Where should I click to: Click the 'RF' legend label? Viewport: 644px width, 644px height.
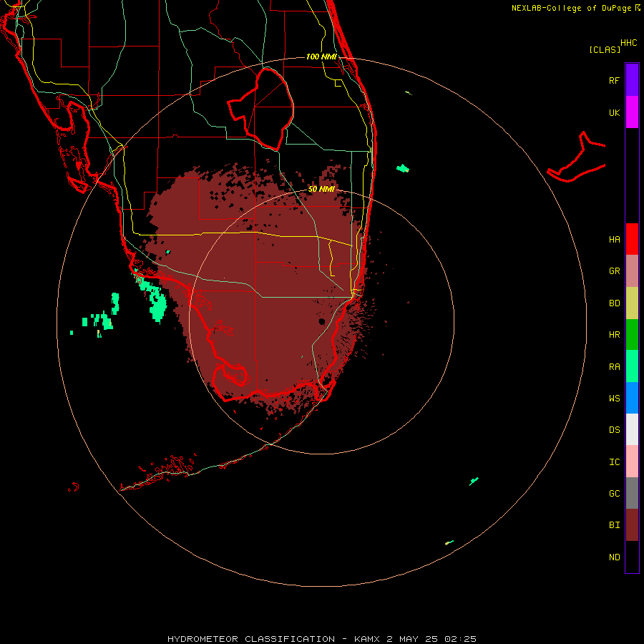(x=614, y=80)
